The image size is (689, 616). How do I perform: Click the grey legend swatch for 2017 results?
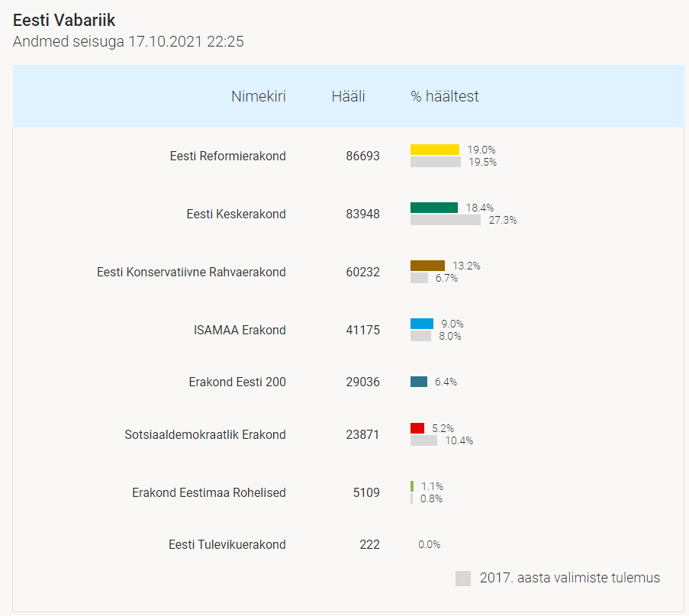point(463,579)
